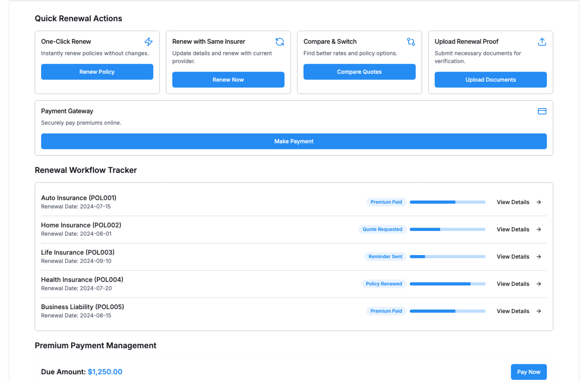Click the Quote Requested status badge
The height and width of the screenshot is (382, 588).
[382, 229]
